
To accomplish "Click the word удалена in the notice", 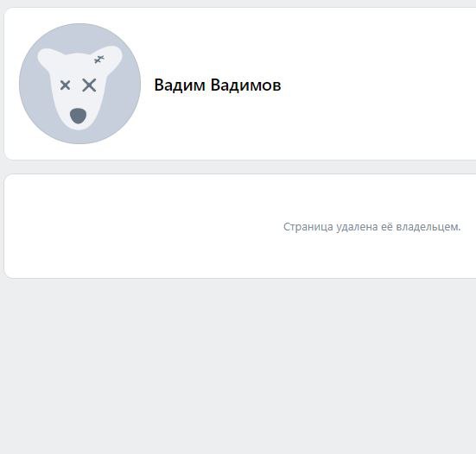I will 357,226.
